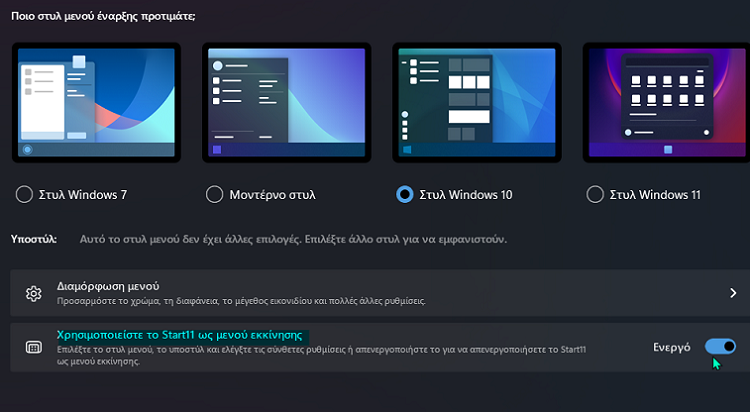Click the Υποστύλ label
750x412 pixels.
34,239
